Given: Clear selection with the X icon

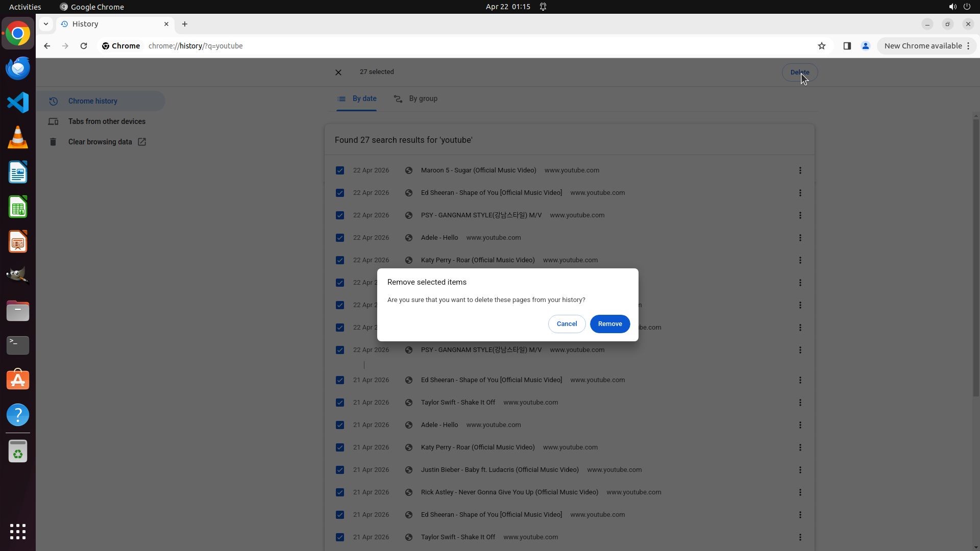Looking at the screenshot, I should coord(338,72).
